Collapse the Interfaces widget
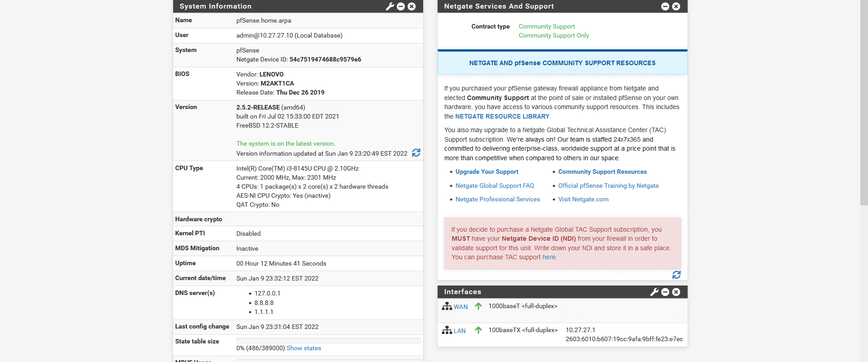Viewport: 868px width, 362px height. [x=665, y=292]
